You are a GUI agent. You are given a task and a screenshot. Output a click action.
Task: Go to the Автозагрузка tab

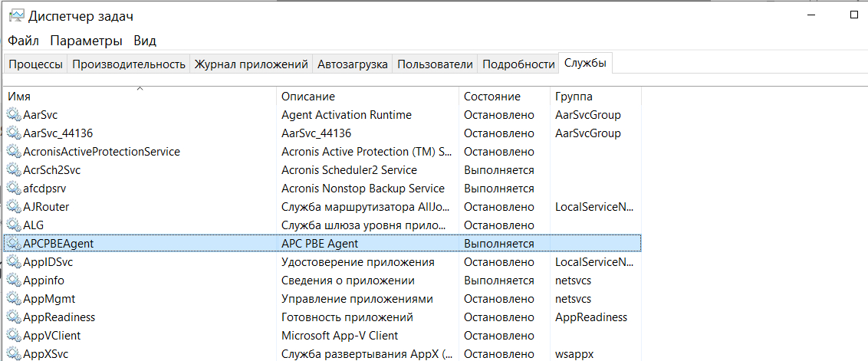(352, 64)
